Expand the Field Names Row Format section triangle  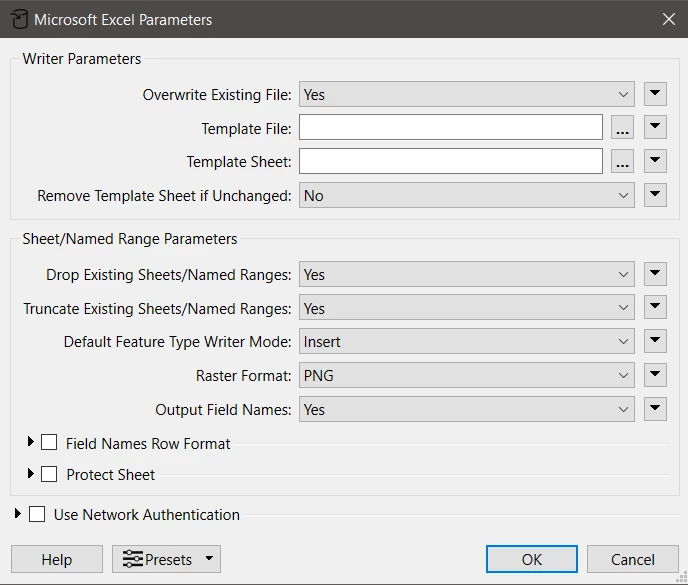[30, 441]
